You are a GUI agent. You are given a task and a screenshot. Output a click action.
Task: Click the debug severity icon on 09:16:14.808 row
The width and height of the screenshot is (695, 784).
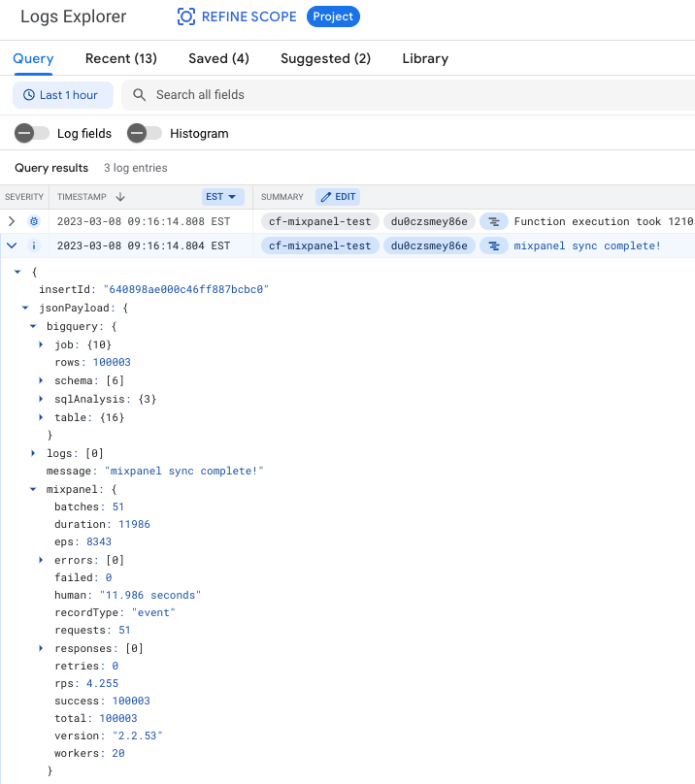click(34, 221)
